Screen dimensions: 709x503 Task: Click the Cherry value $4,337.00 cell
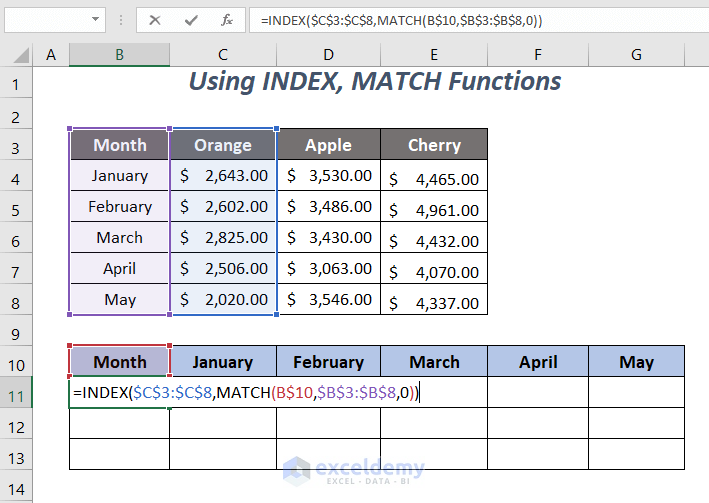[434, 300]
